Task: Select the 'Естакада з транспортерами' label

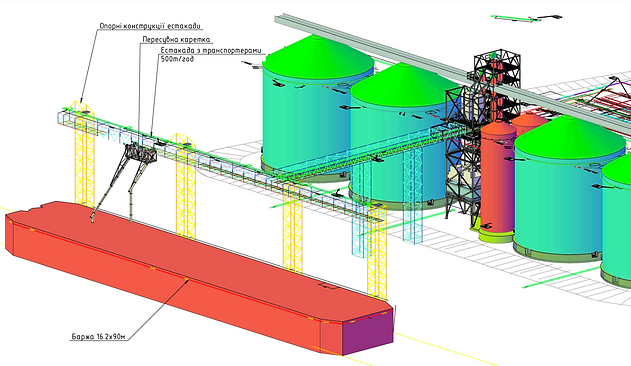Action: 210,50
